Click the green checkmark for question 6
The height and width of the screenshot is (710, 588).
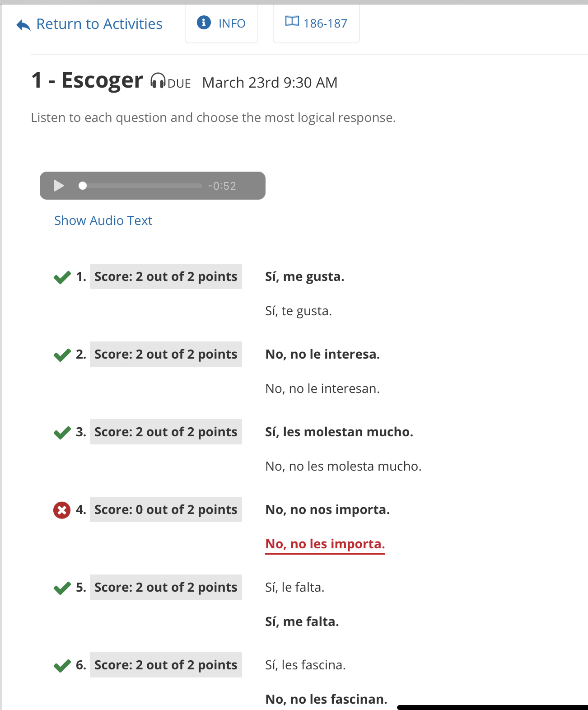point(62,666)
